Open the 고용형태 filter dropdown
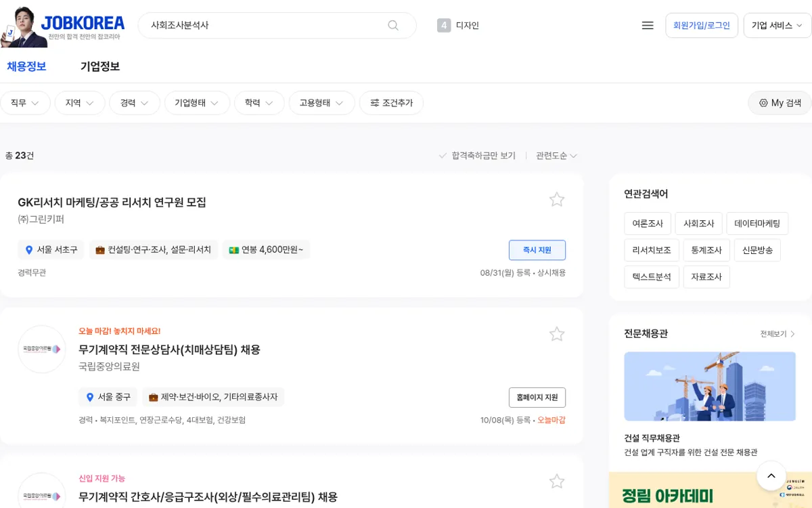Viewport: 812px width, 508px height. pos(322,103)
